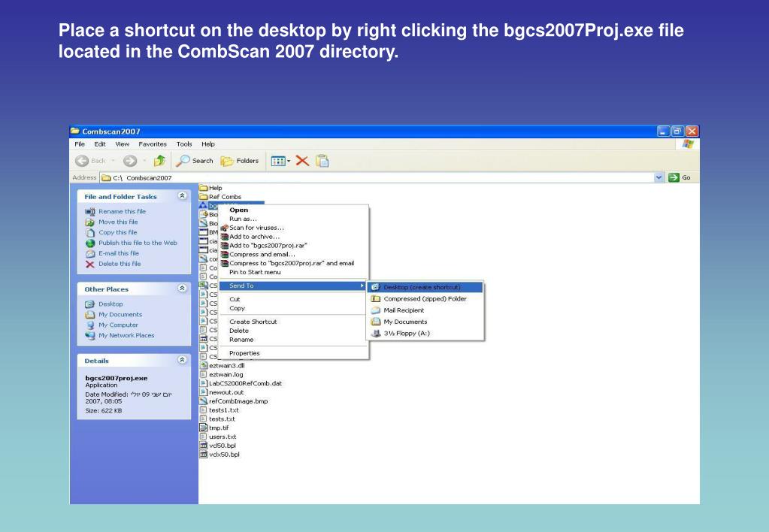Choose Compress and email... entry
This screenshot has height=532, width=769.
coord(293,255)
